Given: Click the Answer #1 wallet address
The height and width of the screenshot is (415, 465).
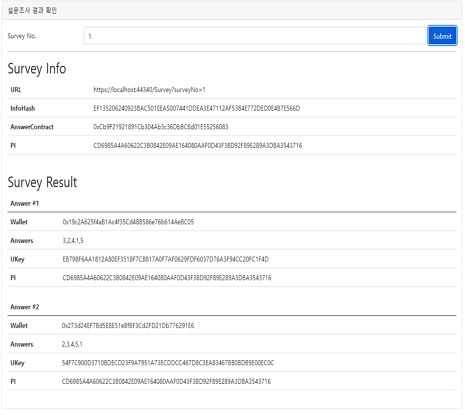Looking at the screenshot, I should [x=128, y=222].
